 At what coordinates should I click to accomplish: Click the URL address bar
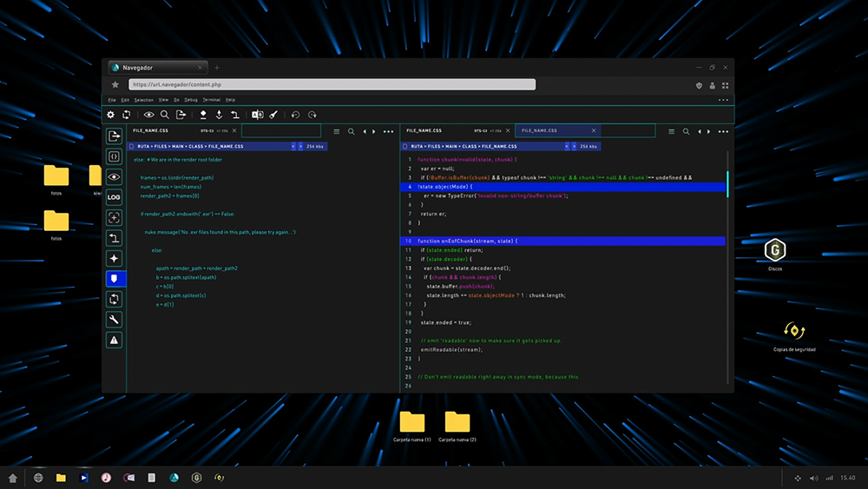[332, 85]
